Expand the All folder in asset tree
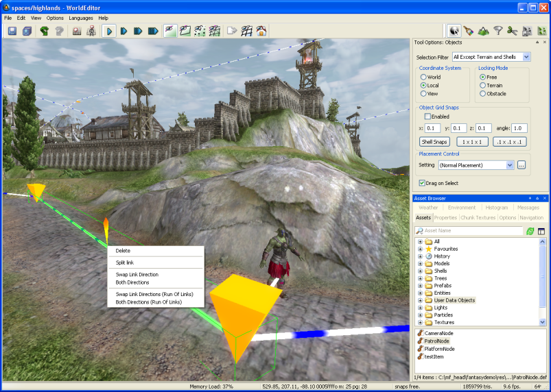The image size is (551, 392). click(420, 241)
